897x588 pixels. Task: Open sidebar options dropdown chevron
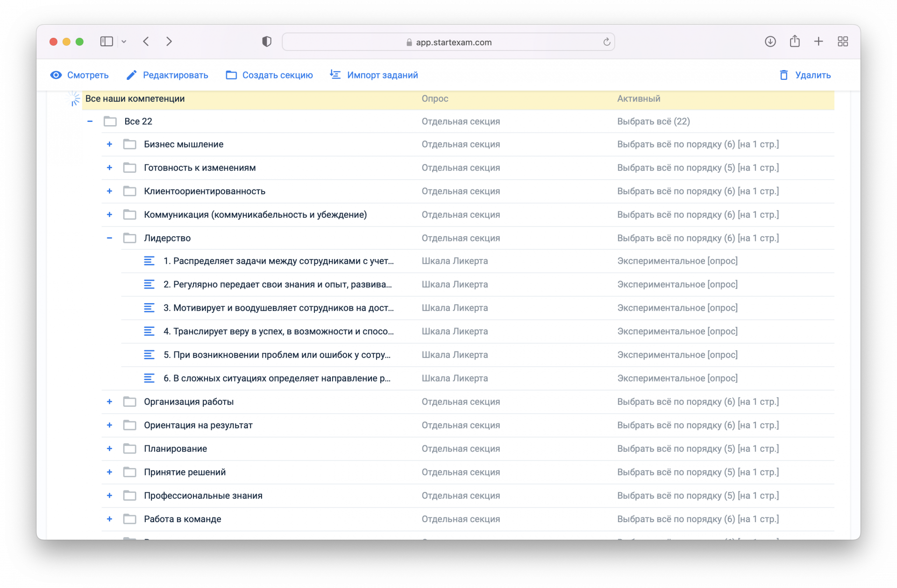(x=124, y=42)
